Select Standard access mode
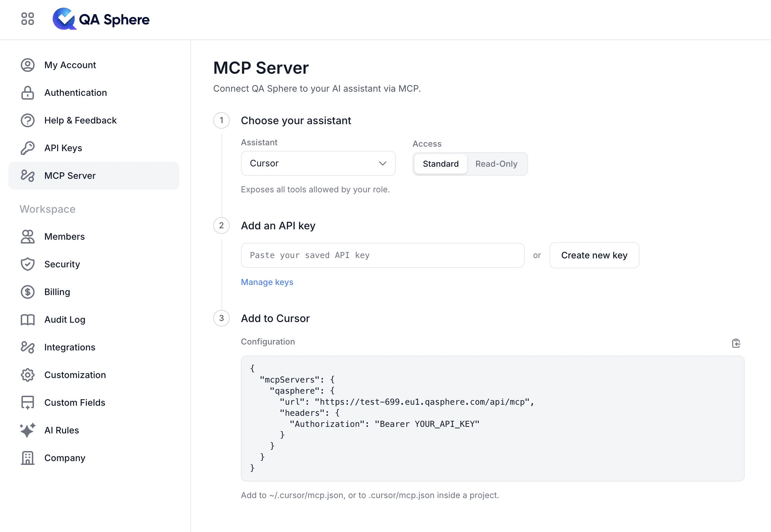This screenshot has height=532, width=771. click(441, 164)
